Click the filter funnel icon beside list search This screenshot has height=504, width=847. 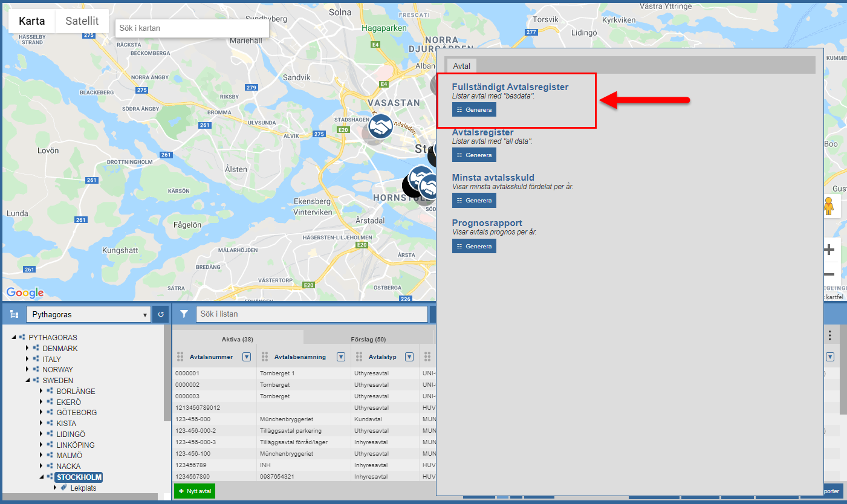coord(184,314)
